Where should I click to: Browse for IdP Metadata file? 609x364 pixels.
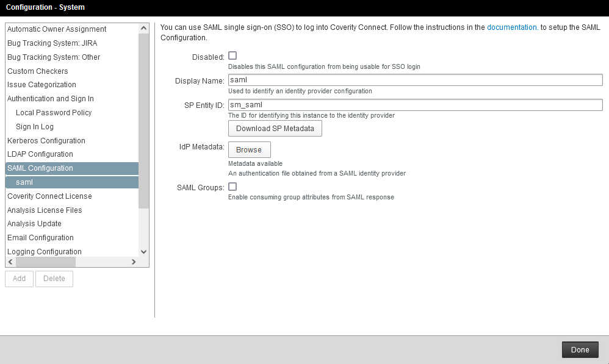(x=249, y=149)
